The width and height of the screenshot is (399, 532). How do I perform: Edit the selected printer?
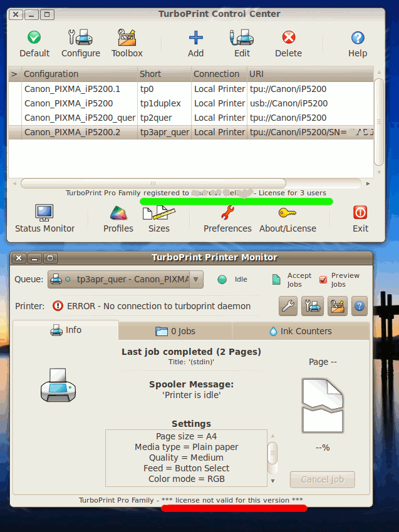(x=242, y=44)
